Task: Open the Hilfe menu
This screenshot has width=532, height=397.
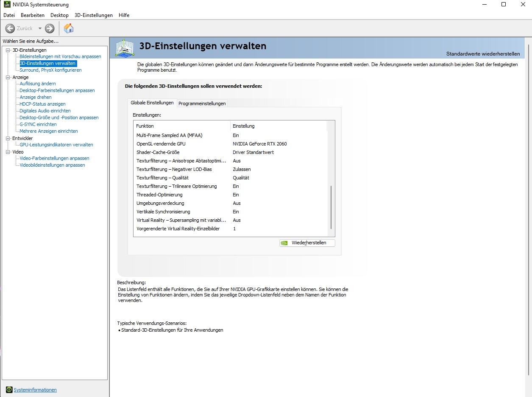Action: coord(124,15)
